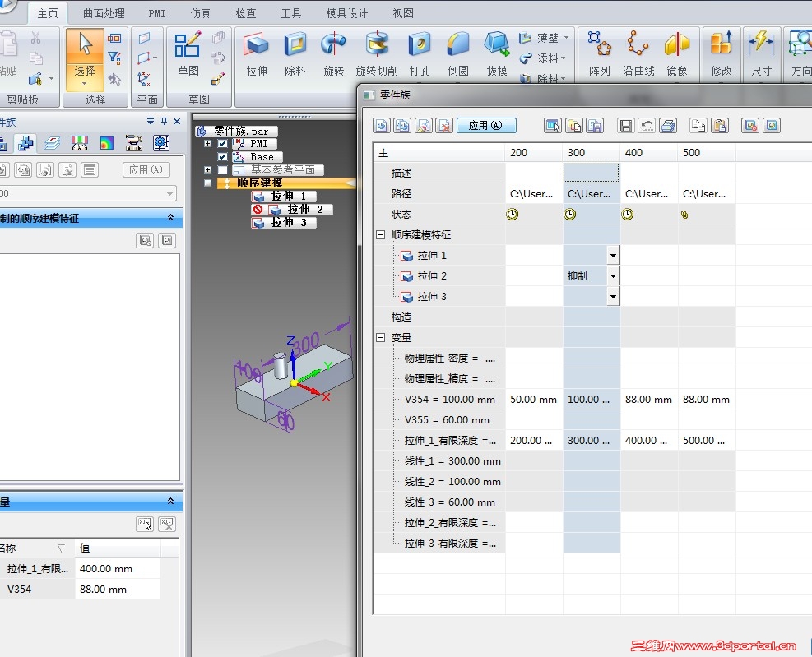Select the suppressed 拉伸 2 feature in tree
Viewport: 812px width, 657px height.
pos(292,209)
